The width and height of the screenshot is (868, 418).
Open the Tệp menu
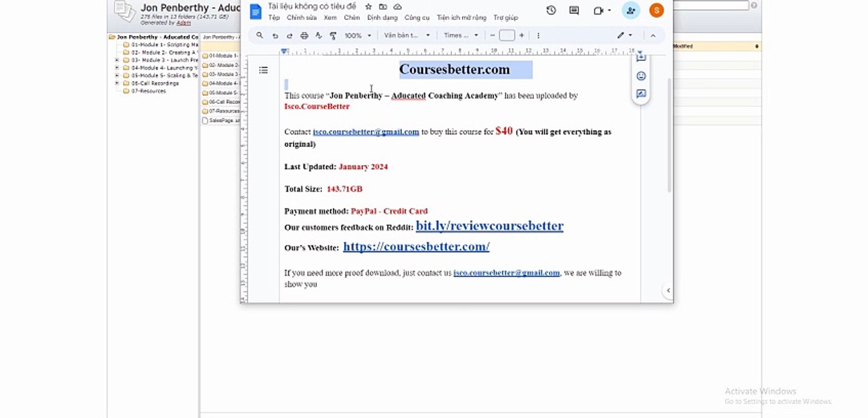(x=274, y=18)
